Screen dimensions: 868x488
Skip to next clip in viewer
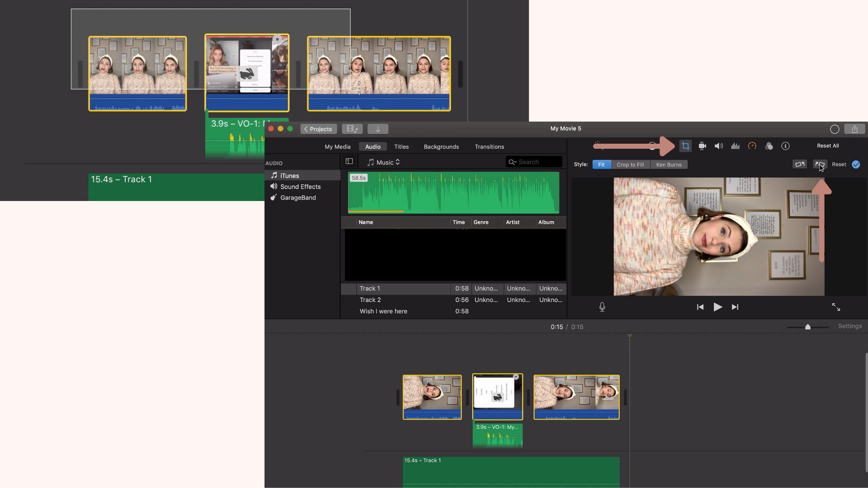coord(735,307)
